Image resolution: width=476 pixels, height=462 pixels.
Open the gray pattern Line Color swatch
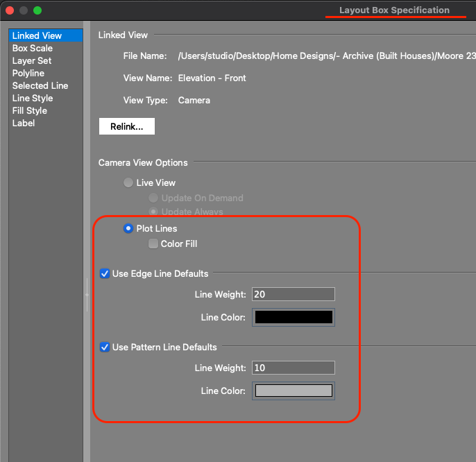coord(294,391)
